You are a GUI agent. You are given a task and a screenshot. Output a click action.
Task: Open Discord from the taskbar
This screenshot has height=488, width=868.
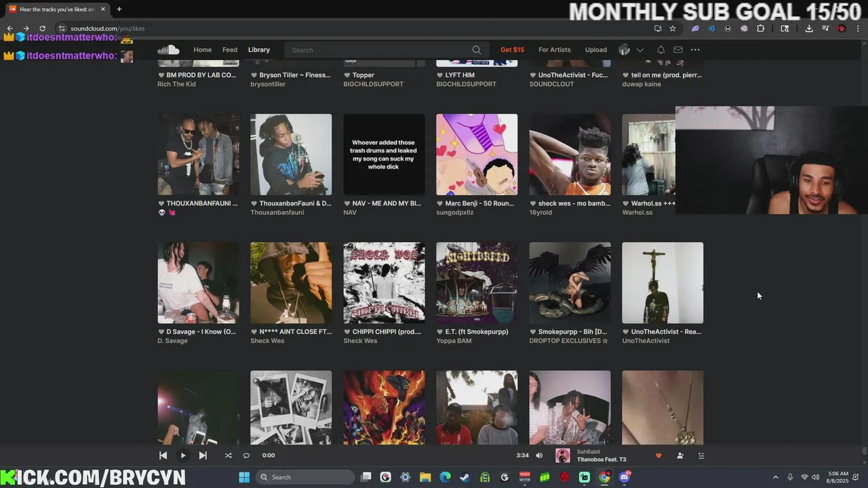625,477
